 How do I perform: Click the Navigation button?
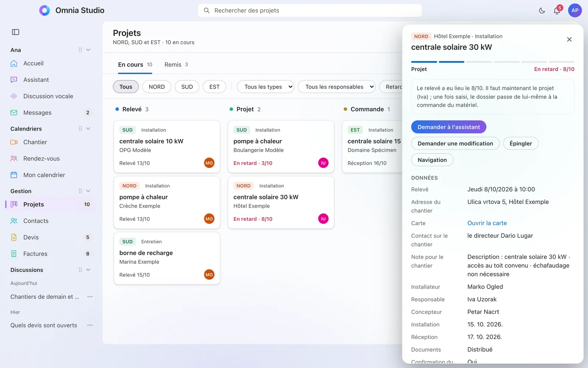coord(432,160)
